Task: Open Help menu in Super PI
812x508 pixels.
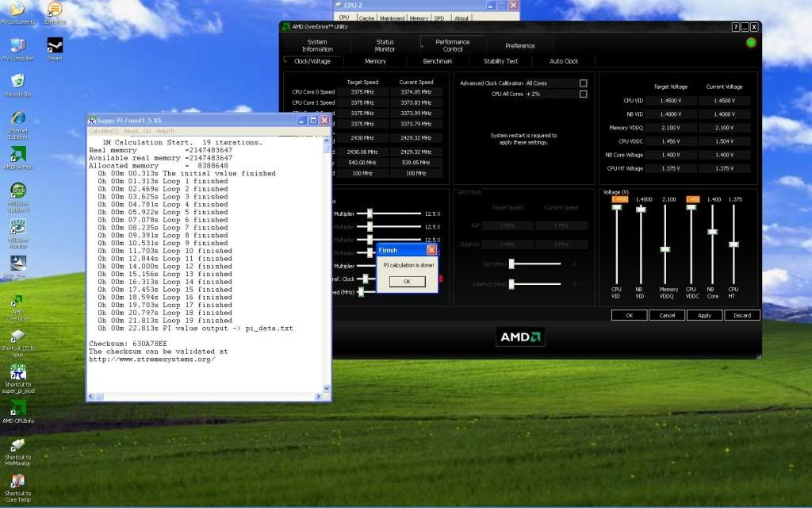Action: (166, 131)
